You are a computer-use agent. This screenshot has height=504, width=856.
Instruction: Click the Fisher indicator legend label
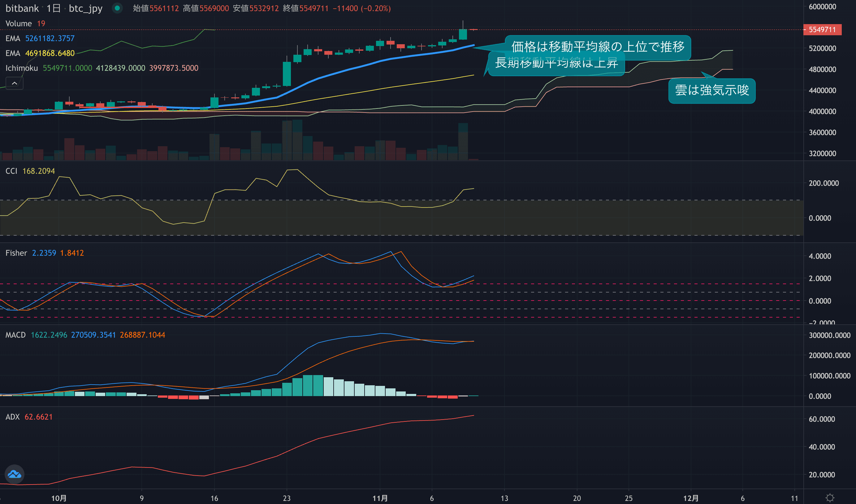(16, 253)
